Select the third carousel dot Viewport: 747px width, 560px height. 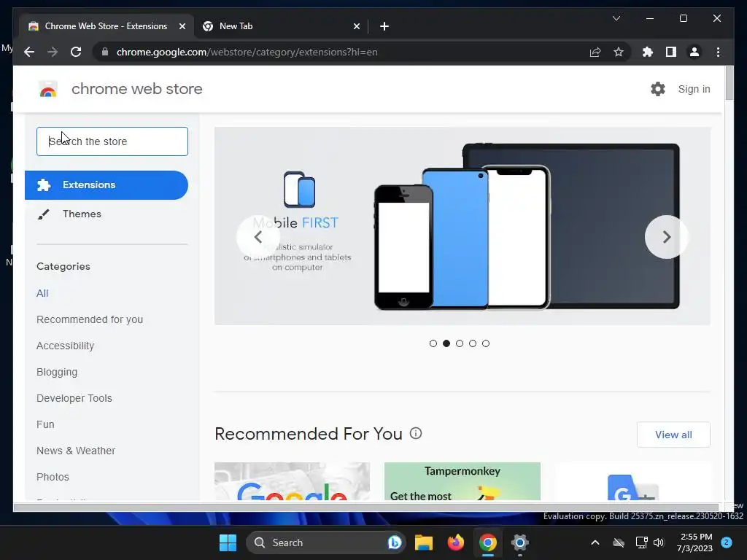coord(460,343)
